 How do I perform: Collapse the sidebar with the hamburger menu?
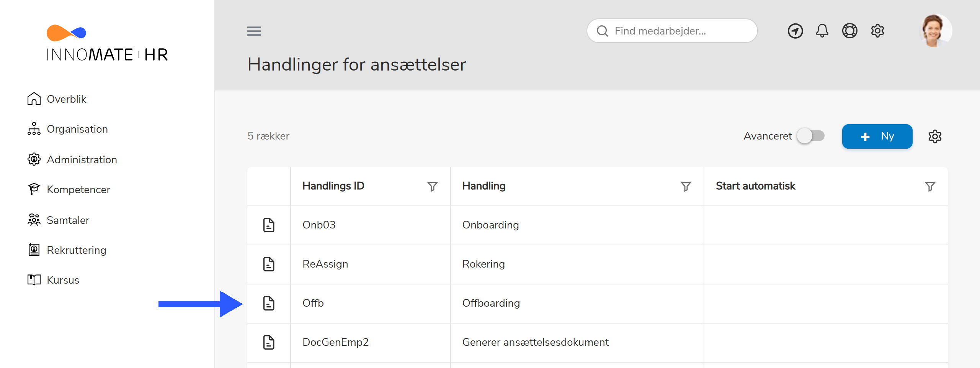[x=254, y=31]
